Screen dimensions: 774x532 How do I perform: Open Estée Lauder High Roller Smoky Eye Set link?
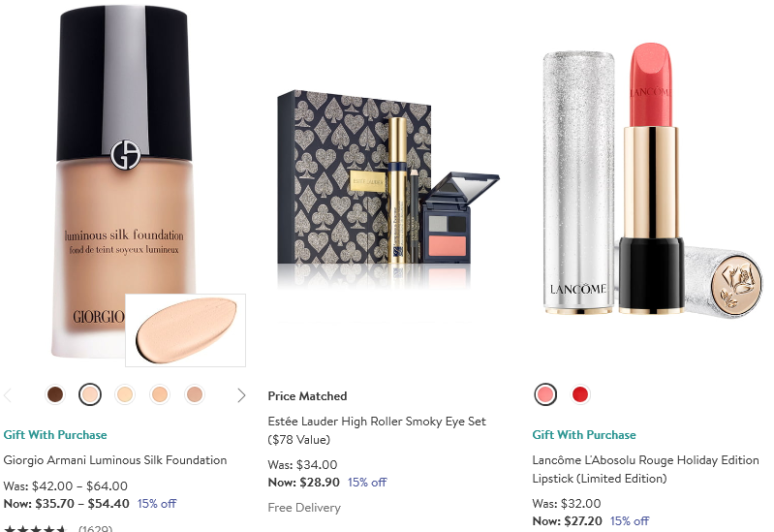tap(377, 430)
